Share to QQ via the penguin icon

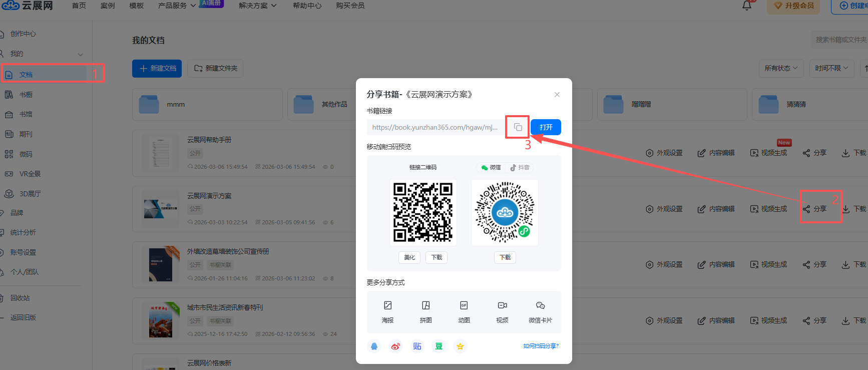coord(374,346)
